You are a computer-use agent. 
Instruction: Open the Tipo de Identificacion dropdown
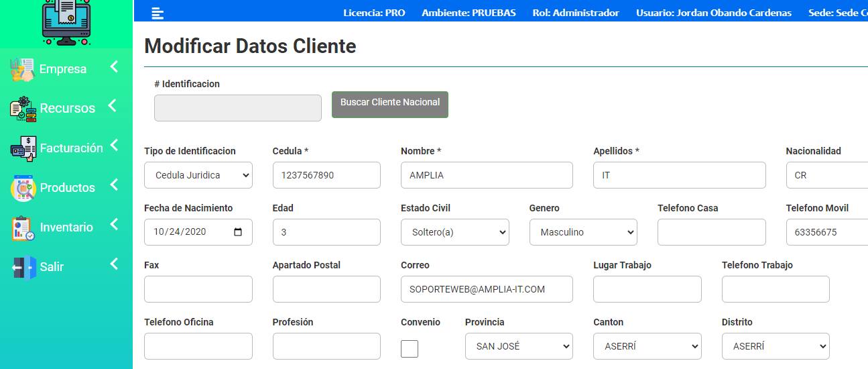click(x=198, y=175)
